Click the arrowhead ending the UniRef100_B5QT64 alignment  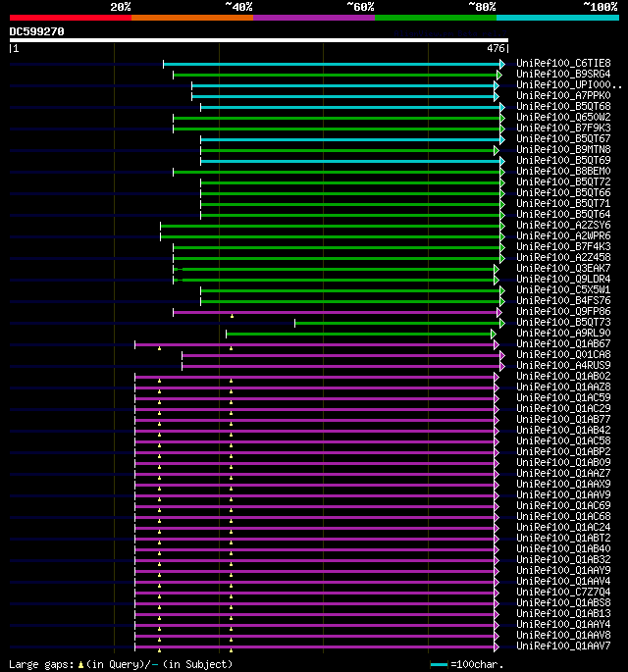click(502, 215)
